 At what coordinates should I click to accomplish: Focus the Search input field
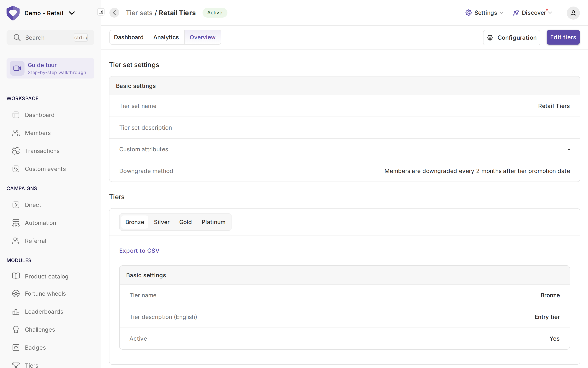[x=50, y=37]
